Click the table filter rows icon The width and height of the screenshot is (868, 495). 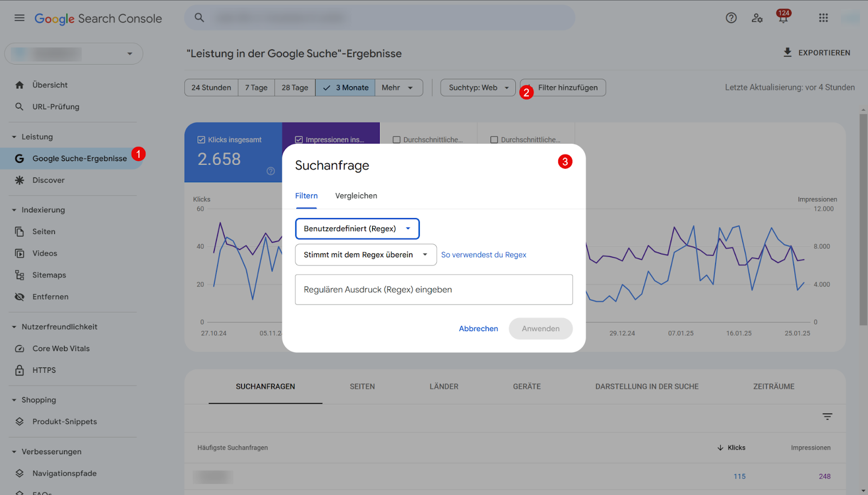(827, 416)
